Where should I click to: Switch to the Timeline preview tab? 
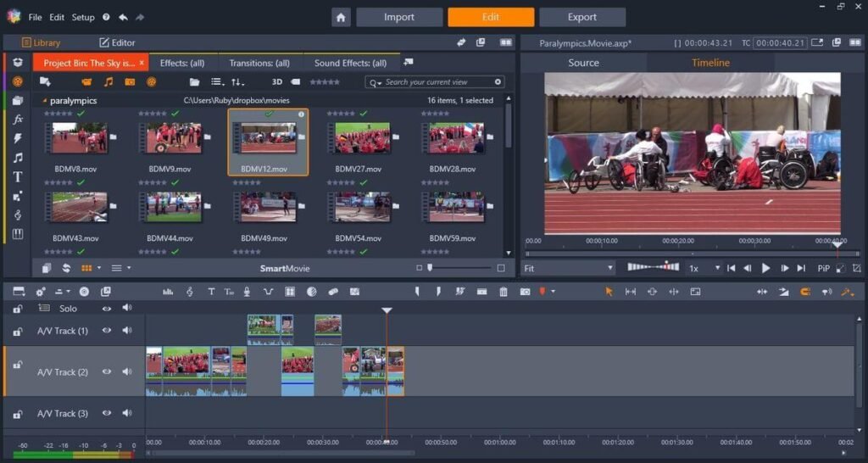(x=710, y=63)
